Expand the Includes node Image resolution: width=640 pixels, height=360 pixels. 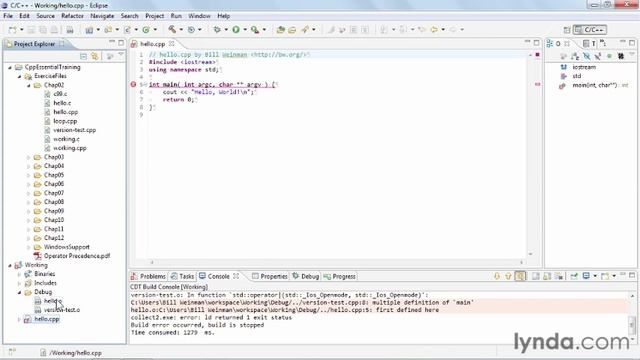tap(19, 283)
